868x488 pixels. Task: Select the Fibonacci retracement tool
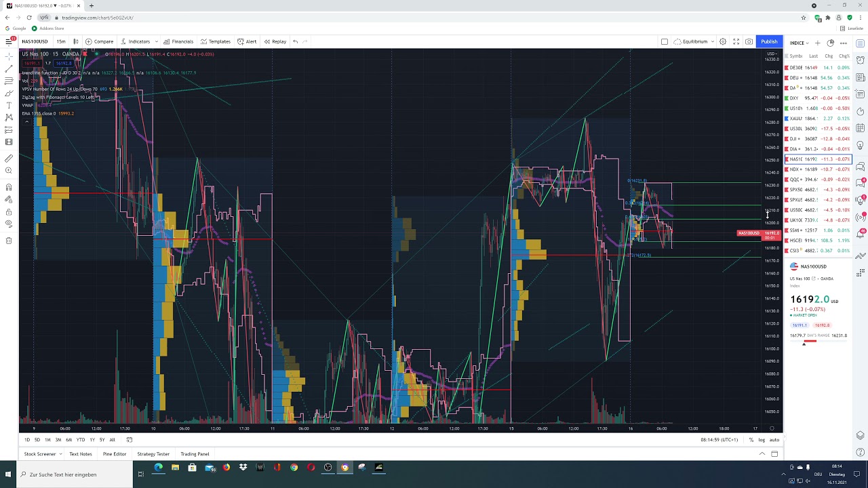pyautogui.click(x=9, y=81)
